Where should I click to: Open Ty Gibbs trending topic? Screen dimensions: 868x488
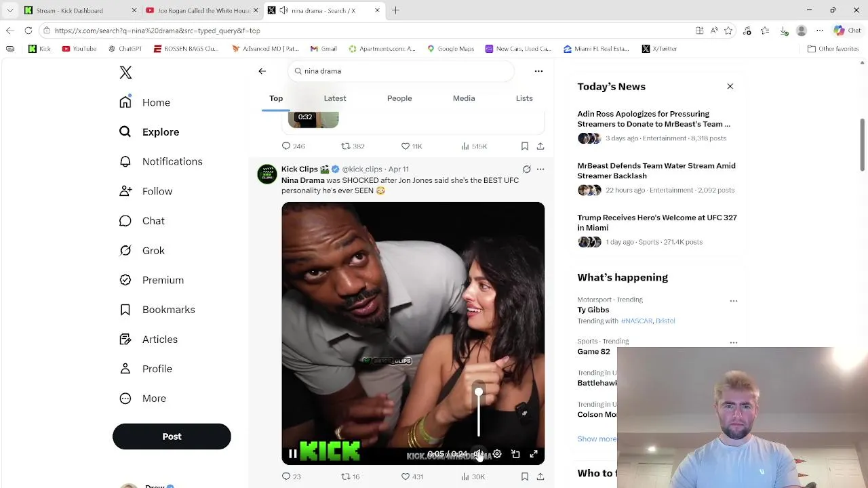pyautogui.click(x=593, y=310)
